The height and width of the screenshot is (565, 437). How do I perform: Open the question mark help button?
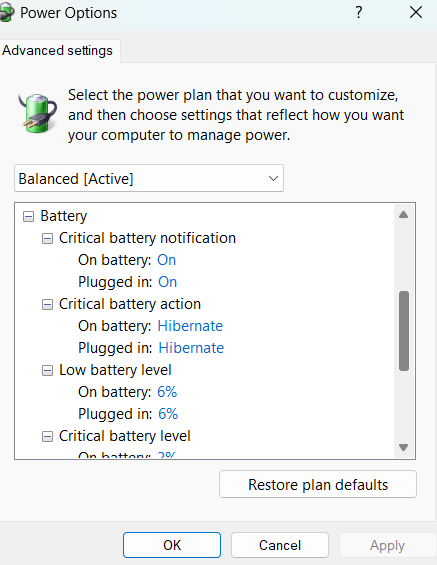pos(358,13)
